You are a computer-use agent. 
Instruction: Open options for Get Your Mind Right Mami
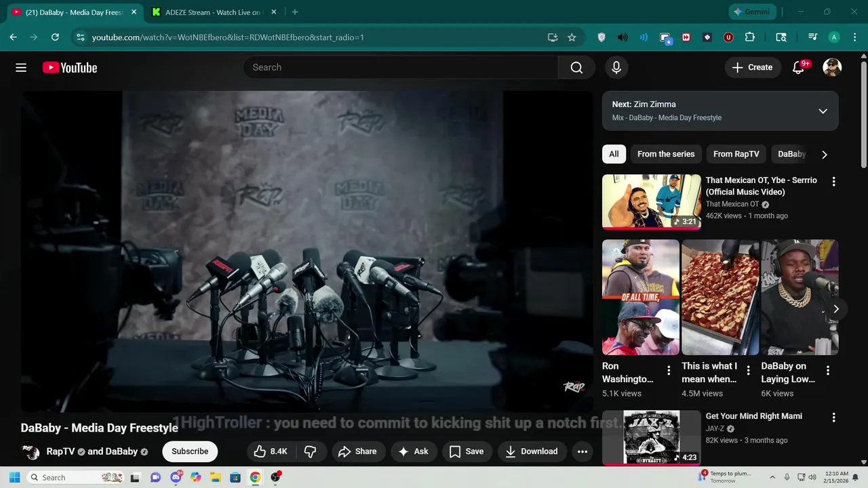833,418
